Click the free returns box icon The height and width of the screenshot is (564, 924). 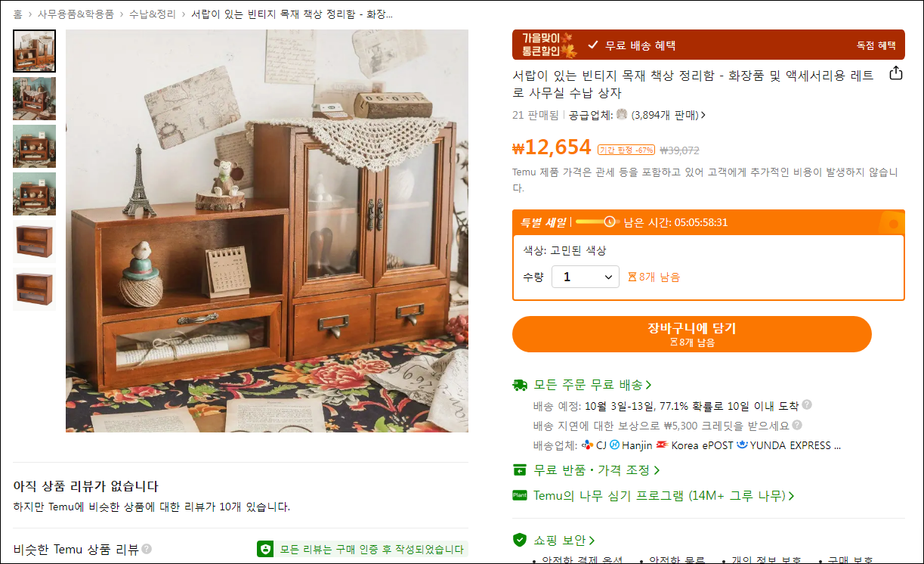(x=520, y=470)
